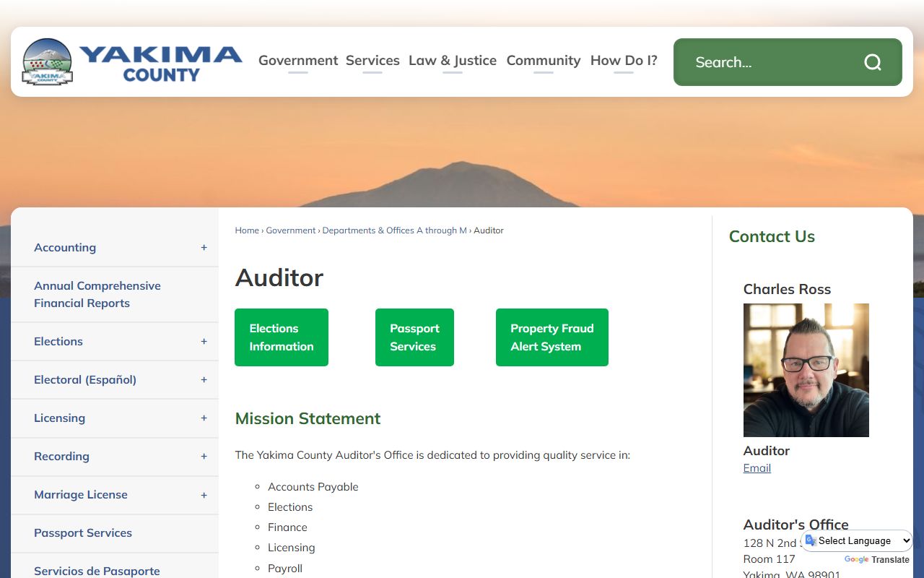Click Charles Ross's photo
Screen dimensions: 924x578
pos(806,370)
